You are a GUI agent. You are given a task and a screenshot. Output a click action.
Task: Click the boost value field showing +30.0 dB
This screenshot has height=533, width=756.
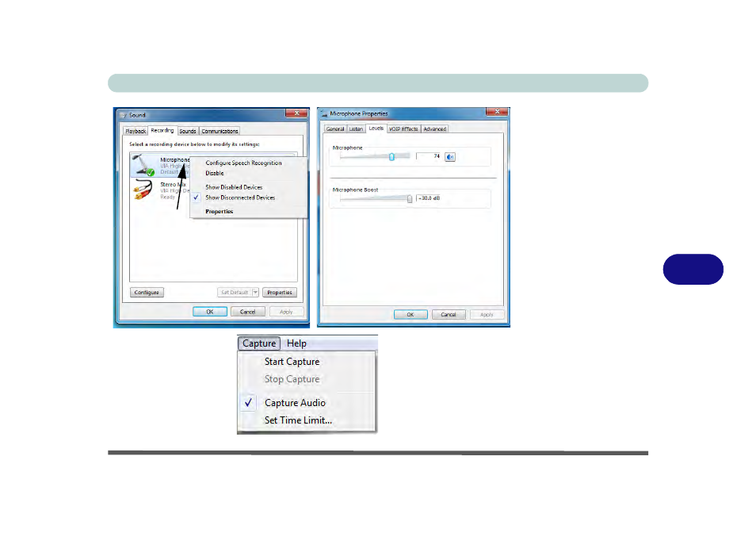tap(429, 198)
